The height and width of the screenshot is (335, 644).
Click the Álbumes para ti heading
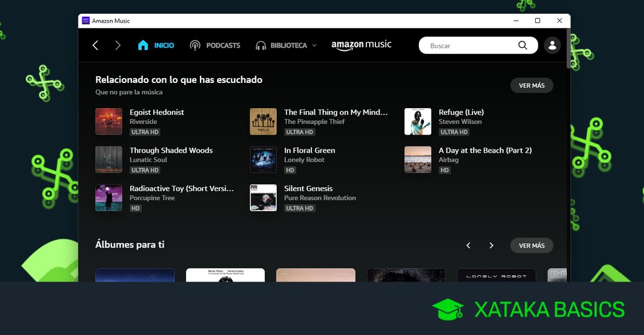point(130,244)
